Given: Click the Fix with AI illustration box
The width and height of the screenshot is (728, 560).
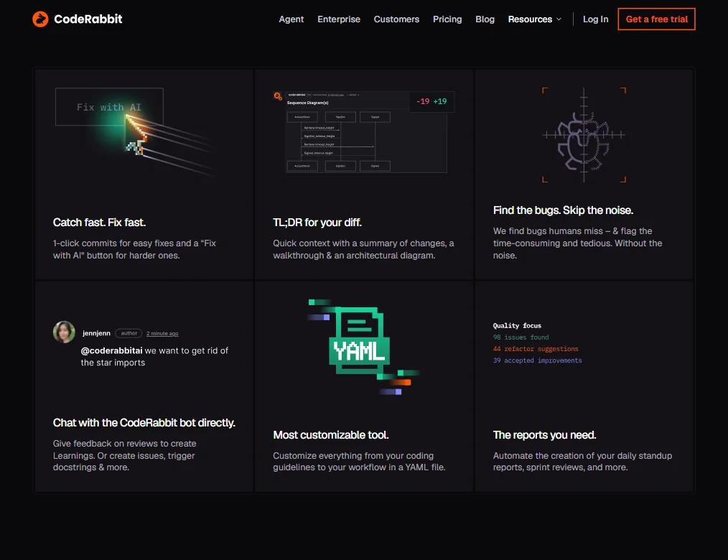Looking at the screenshot, I should pyautogui.click(x=109, y=107).
